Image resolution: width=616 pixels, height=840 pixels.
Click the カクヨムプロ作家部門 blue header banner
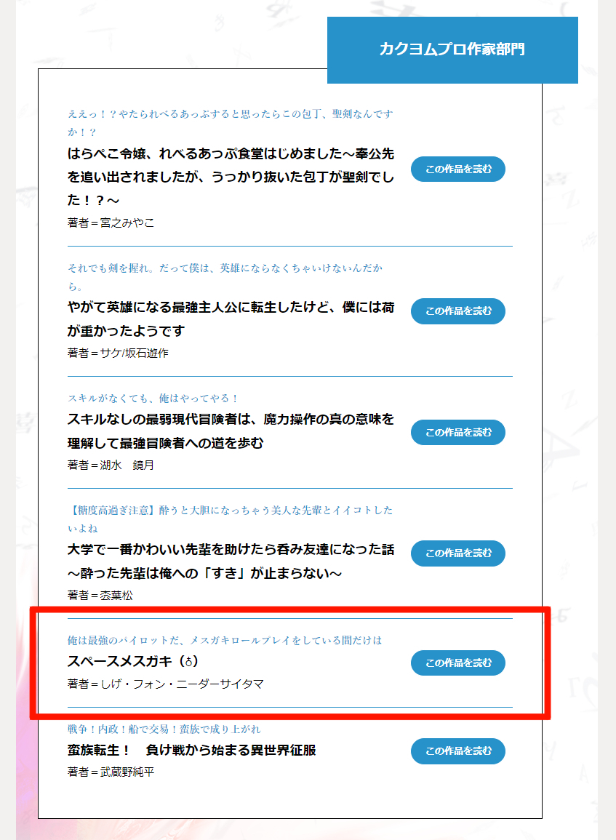tap(452, 50)
